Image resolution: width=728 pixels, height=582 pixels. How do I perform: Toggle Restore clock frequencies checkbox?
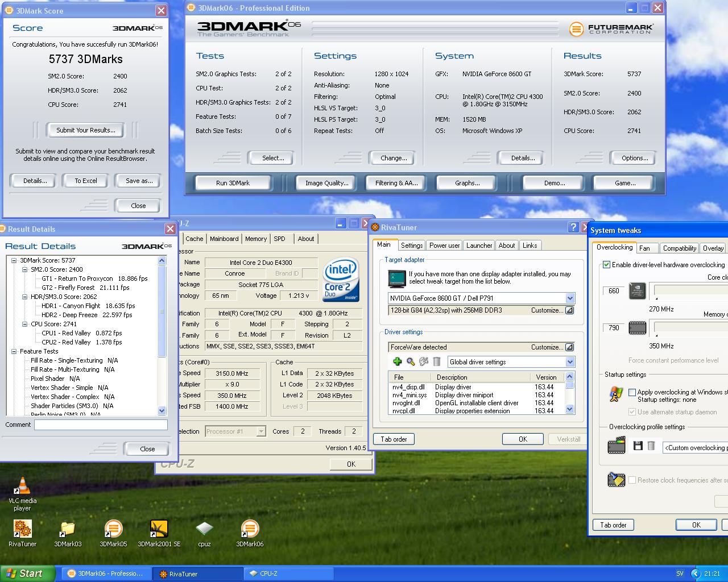(x=632, y=480)
